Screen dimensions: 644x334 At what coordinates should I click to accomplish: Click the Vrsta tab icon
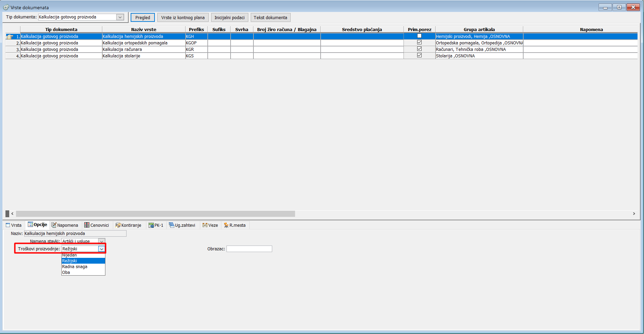pyautogui.click(x=8, y=225)
